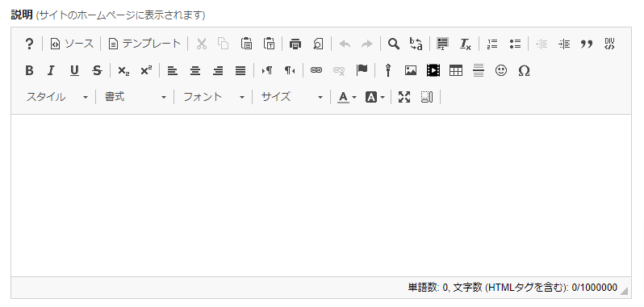
Task: Insert a table
Action: pyautogui.click(x=455, y=70)
